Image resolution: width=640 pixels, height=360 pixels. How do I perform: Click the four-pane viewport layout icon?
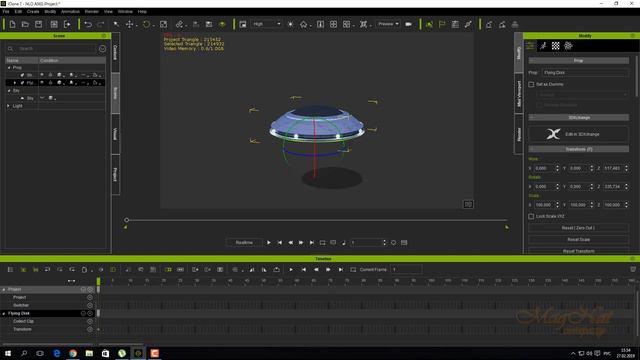point(333,24)
